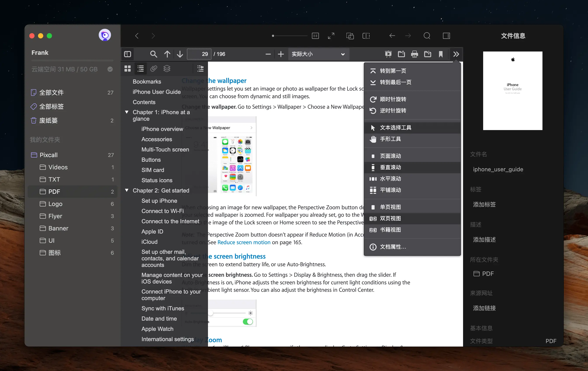Show attachments tab with paperclip icon
This screenshot has width=588, height=371.
(x=154, y=69)
